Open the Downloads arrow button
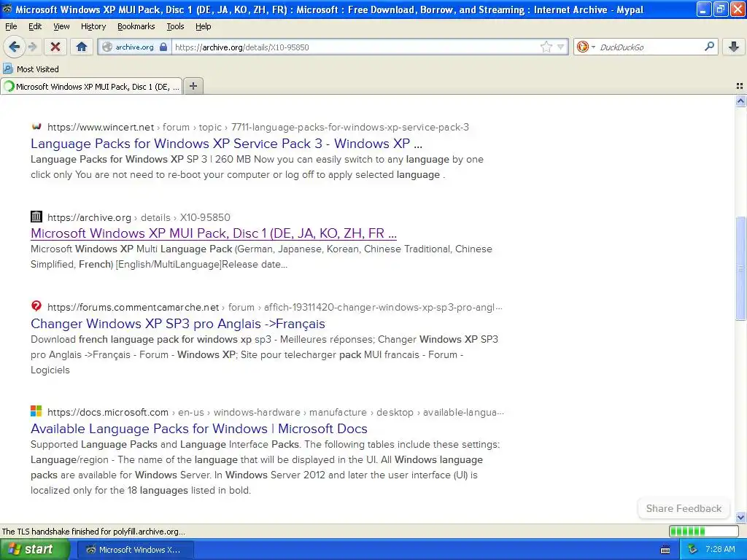Image resolution: width=747 pixels, height=560 pixels. click(x=734, y=47)
